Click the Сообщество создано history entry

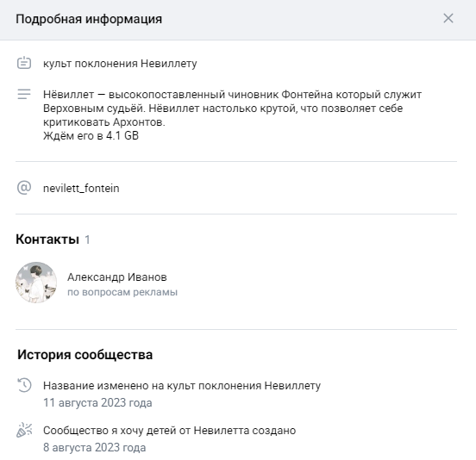click(169, 431)
